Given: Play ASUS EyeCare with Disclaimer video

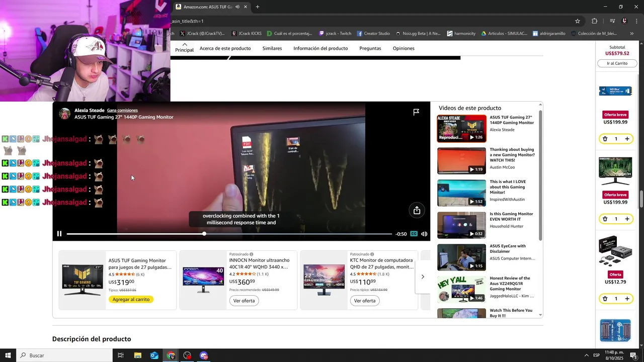Looking at the screenshot, I should click(461, 257).
